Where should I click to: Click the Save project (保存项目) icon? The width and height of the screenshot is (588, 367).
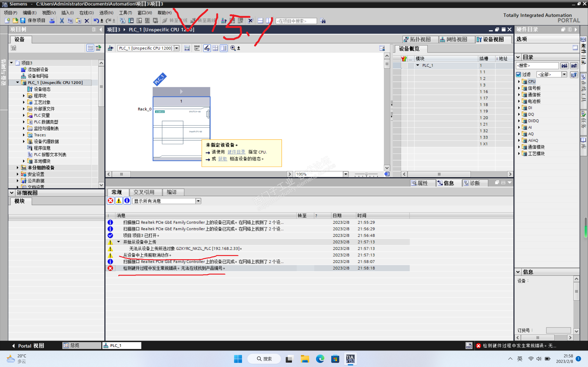point(23,21)
